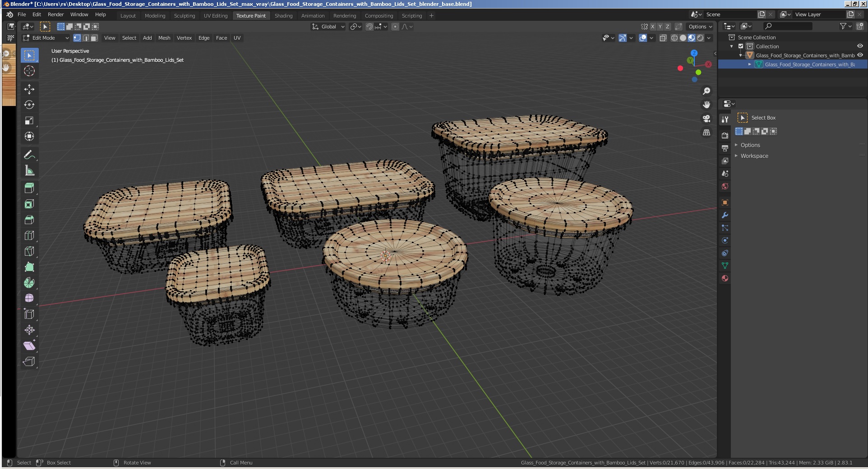
Task: Open the Object Data properties tab icon
Action: pos(725,266)
